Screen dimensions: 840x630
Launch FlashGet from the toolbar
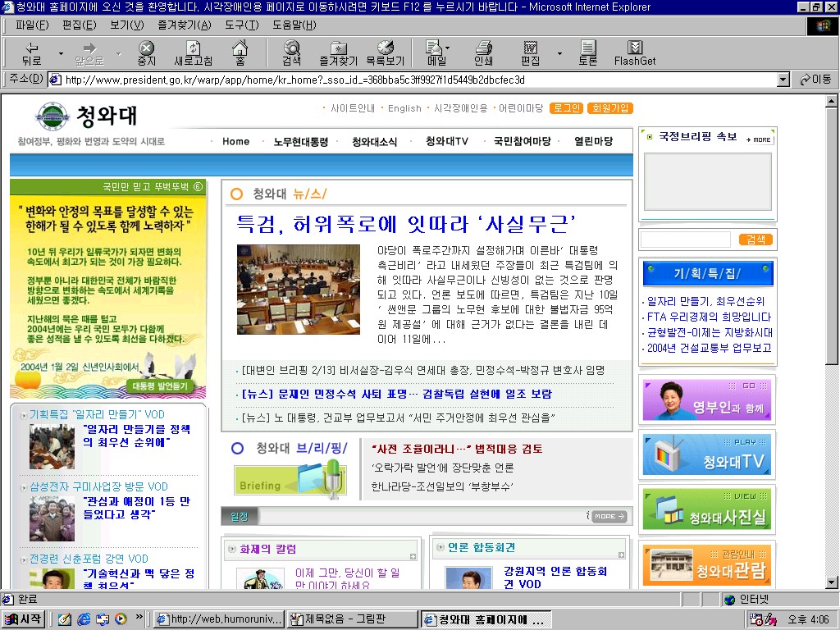click(635, 53)
